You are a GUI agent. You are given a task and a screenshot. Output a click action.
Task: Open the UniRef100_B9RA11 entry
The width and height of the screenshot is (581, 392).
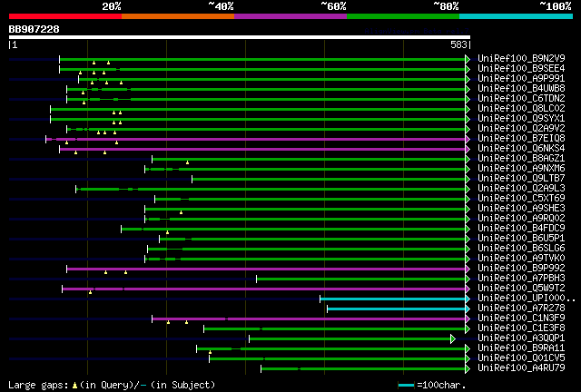(521, 348)
